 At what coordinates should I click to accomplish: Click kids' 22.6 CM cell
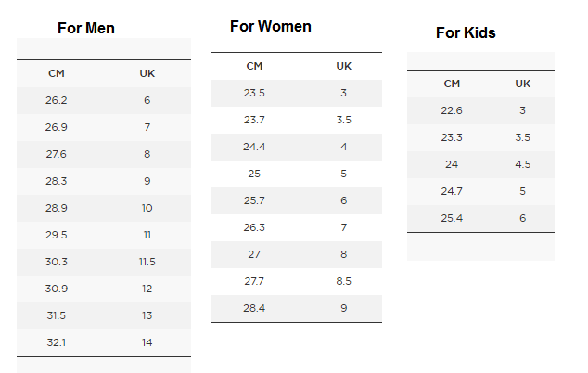point(452,110)
